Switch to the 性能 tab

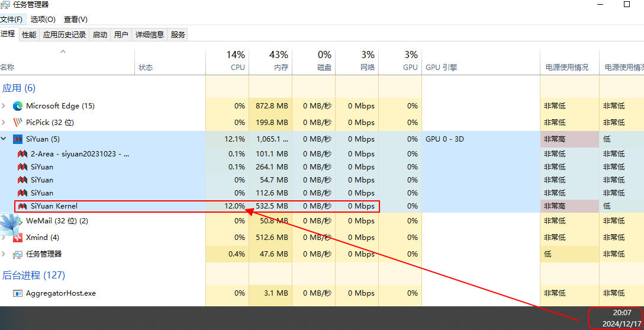coord(29,34)
